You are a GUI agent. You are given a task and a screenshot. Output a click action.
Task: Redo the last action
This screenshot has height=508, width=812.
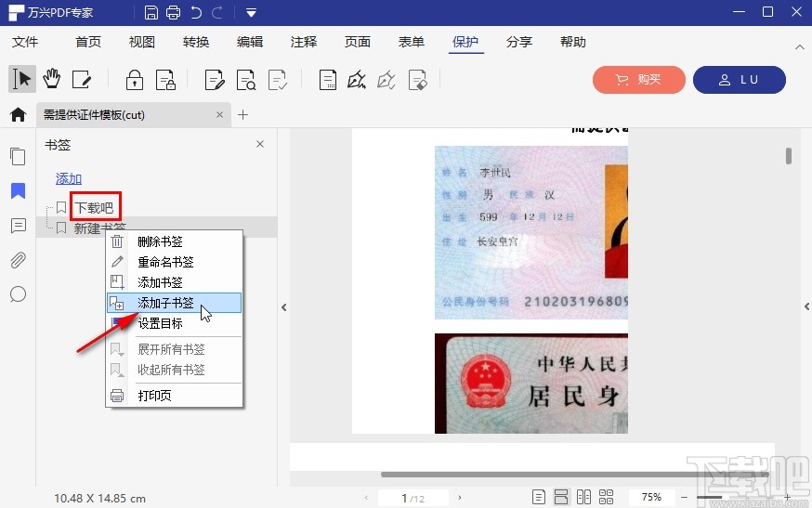[217, 12]
